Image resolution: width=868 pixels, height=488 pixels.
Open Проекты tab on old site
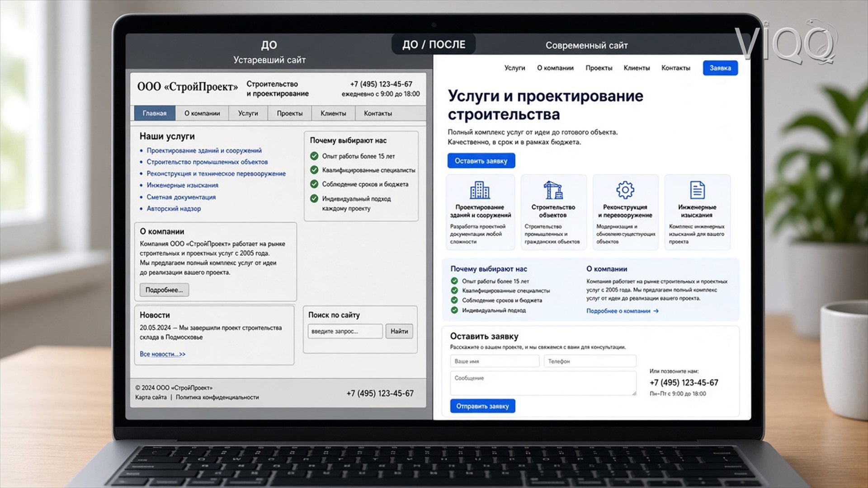290,113
